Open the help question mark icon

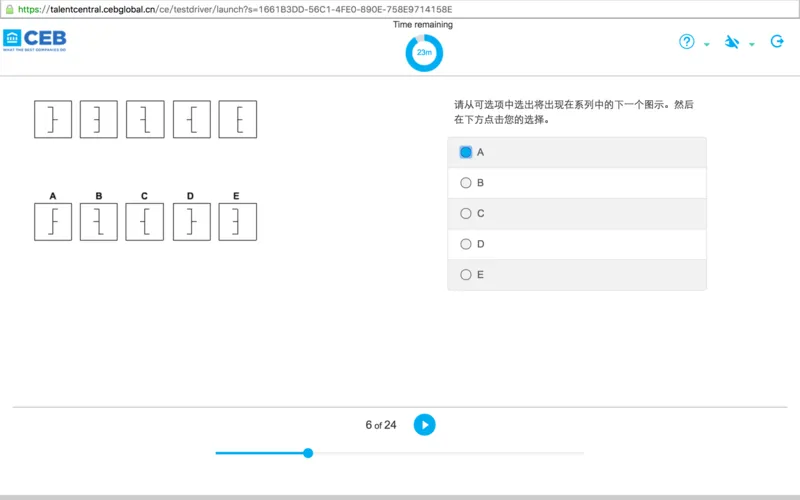(687, 41)
